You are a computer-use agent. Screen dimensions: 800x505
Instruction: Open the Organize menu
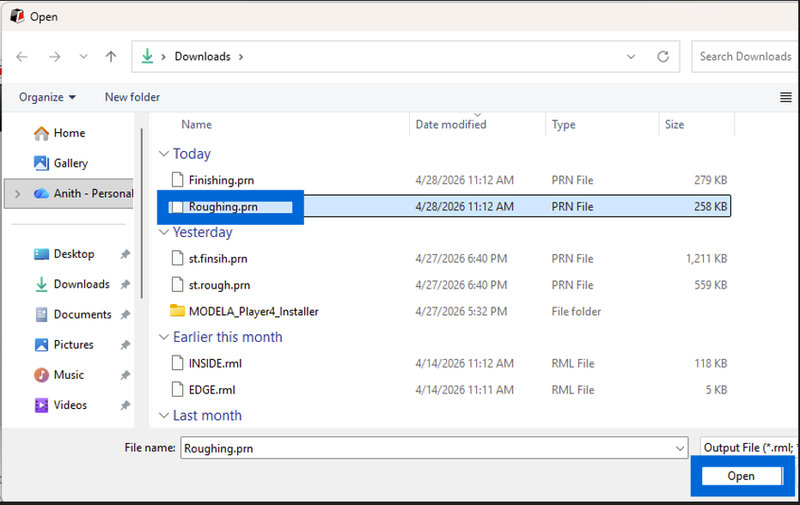tap(47, 97)
